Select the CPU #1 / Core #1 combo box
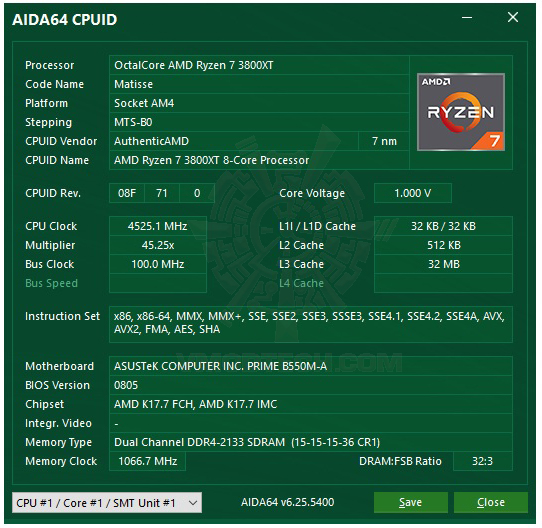Viewport: 542px width, 528px height. pos(107,502)
